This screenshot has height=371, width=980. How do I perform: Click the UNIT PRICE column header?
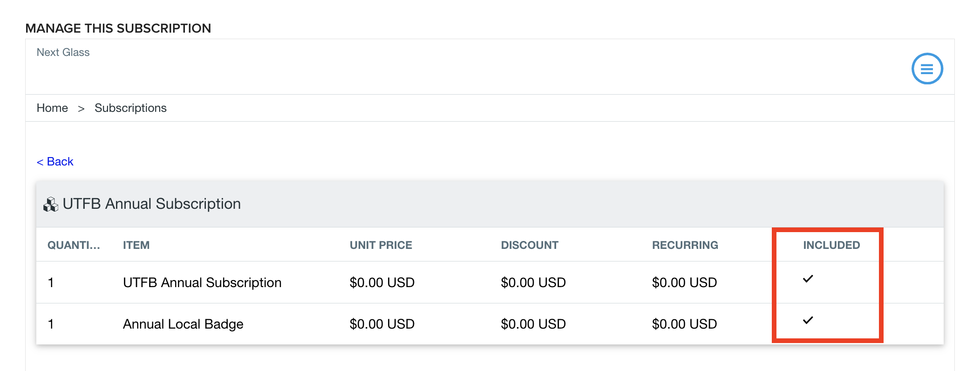click(381, 245)
